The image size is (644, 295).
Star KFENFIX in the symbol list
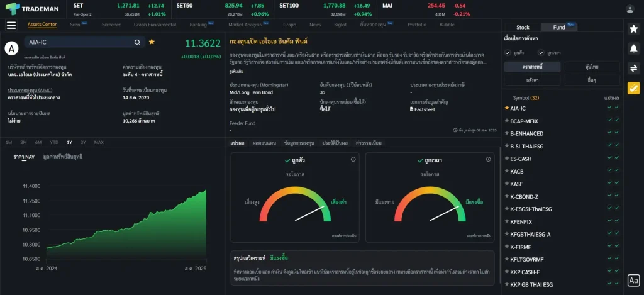tap(507, 221)
